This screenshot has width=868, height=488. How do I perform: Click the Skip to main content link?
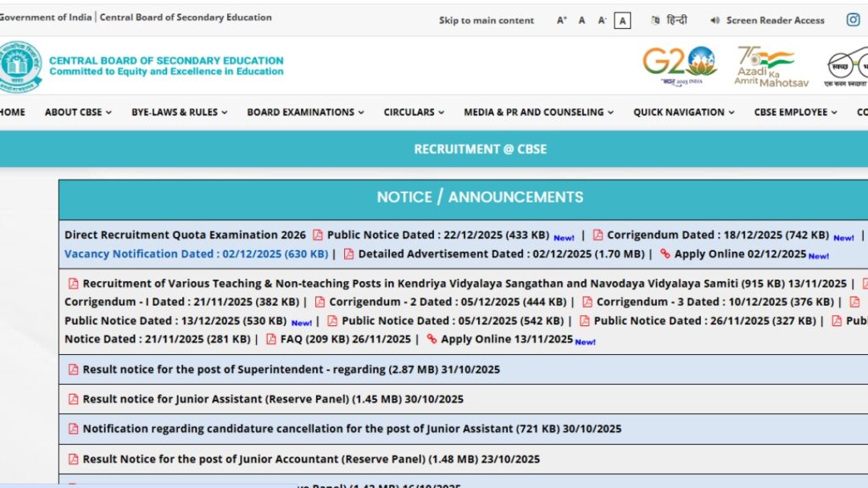click(487, 19)
